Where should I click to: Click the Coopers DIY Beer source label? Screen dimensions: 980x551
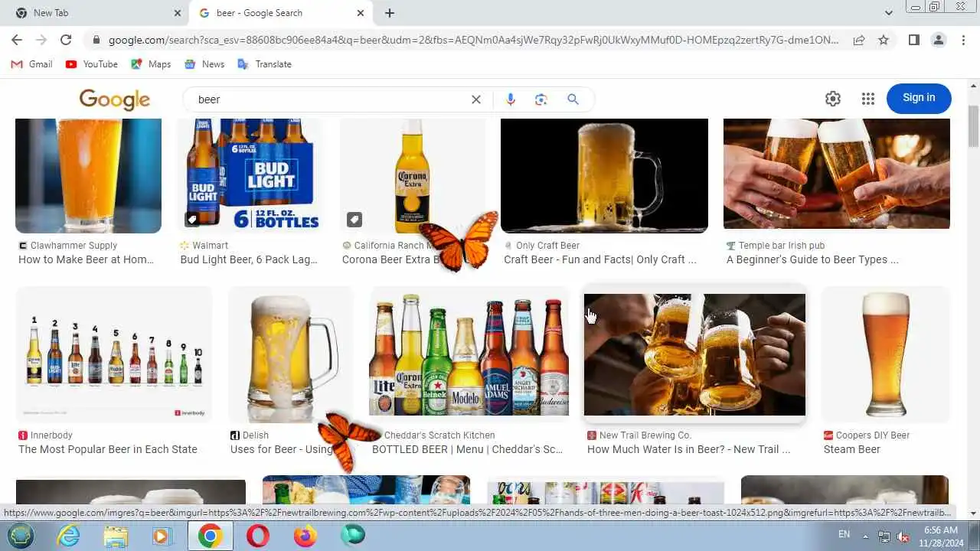[873, 435]
